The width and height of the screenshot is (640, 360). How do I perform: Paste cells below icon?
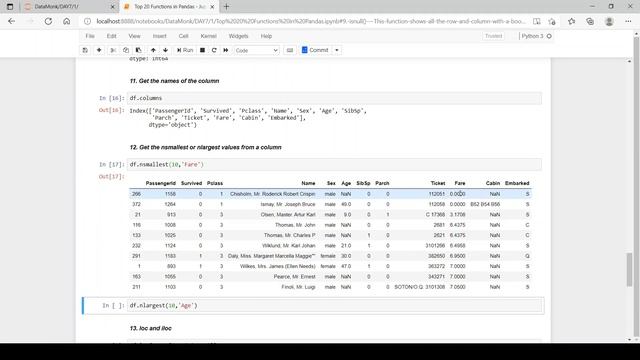[x=139, y=50]
